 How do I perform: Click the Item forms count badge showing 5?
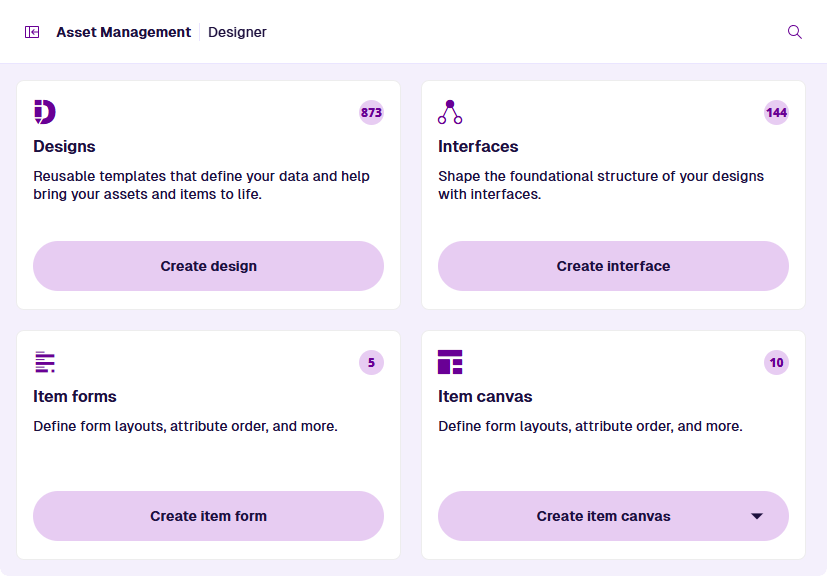(371, 363)
